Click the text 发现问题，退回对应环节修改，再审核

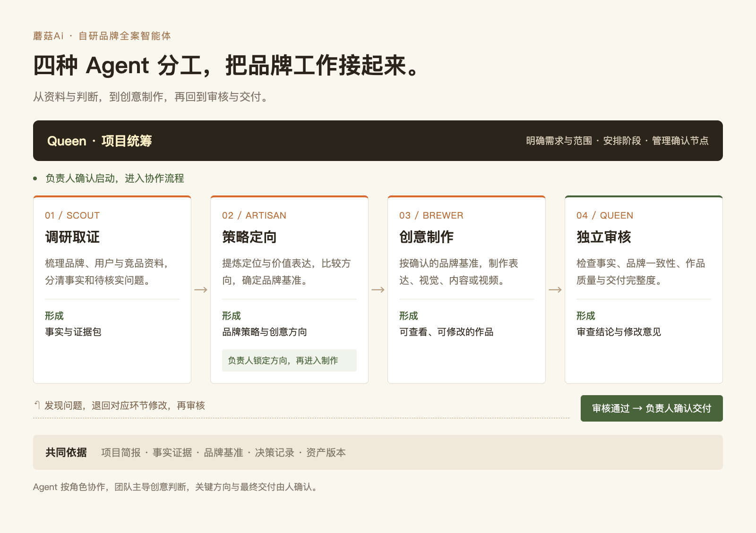coord(125,406)
